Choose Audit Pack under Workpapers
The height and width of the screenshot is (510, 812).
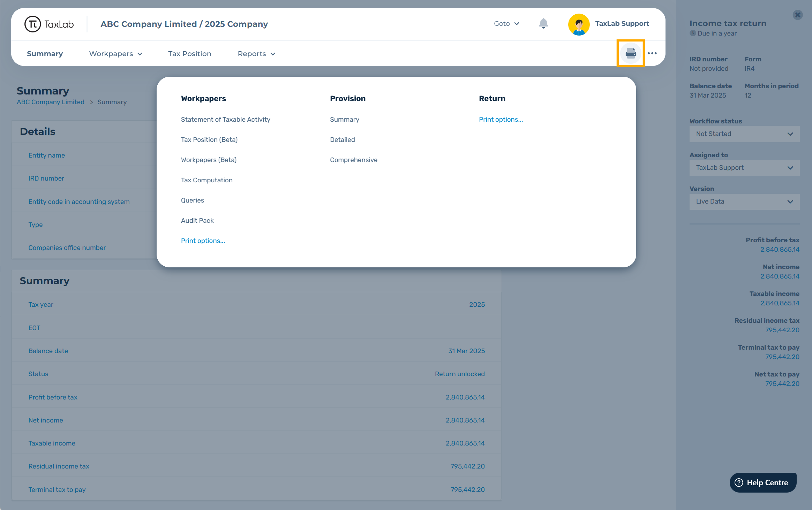pyautogui.click(x=197, y=221)
